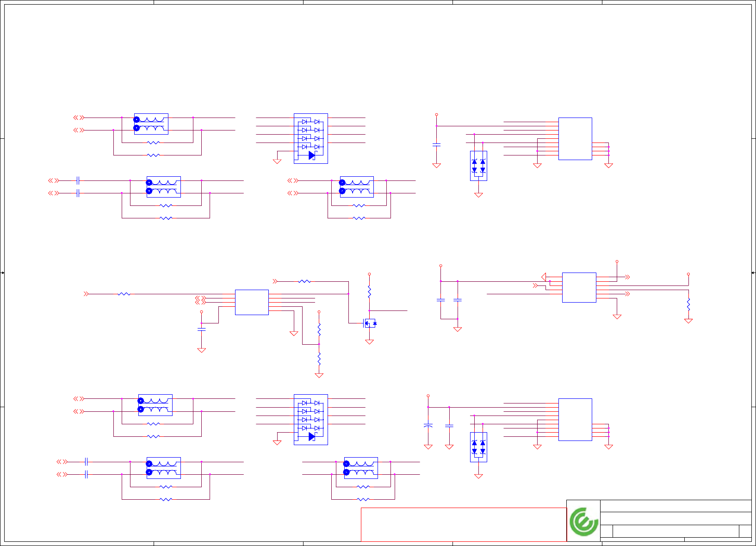
Task: Select the topmost-left common-mode choke
Action: pyautogui.click(x=151, y=124)
